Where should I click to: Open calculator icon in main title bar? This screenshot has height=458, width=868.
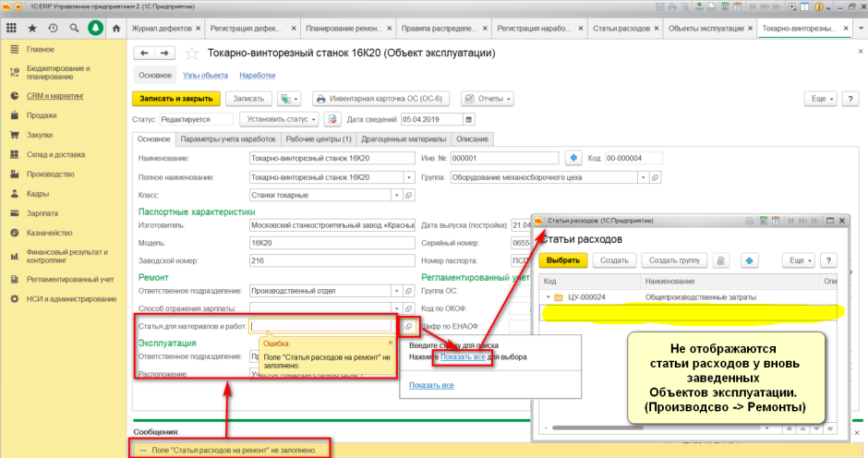tap(725, 6)
